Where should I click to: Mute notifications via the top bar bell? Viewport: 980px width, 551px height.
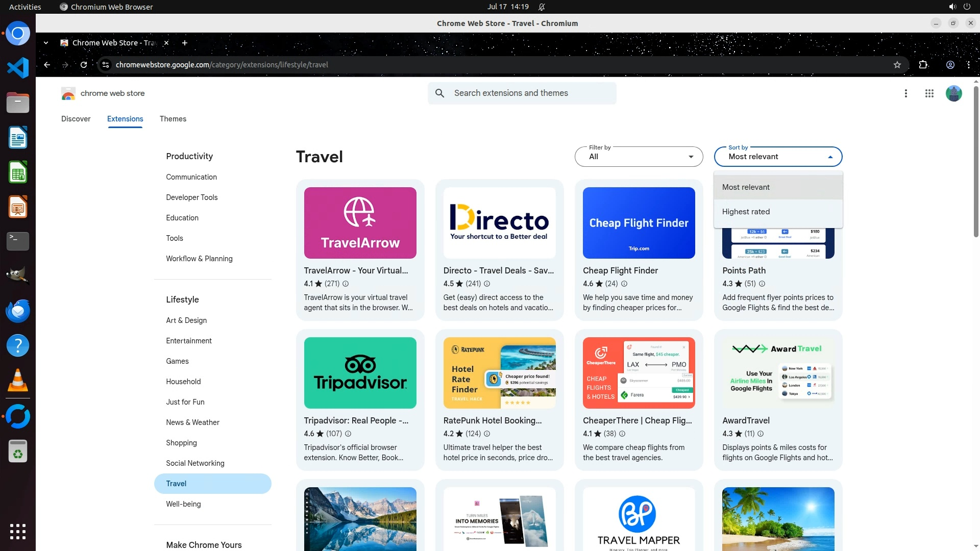[x=542, y=7]
